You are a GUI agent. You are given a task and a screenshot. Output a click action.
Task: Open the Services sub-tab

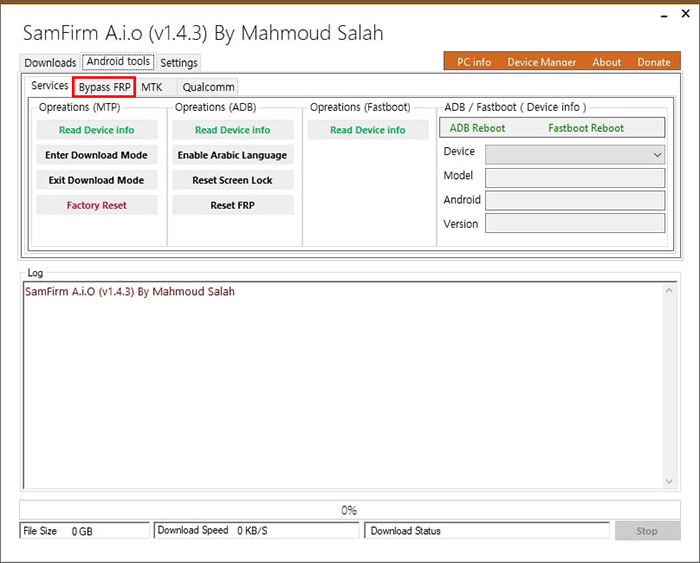50,86
